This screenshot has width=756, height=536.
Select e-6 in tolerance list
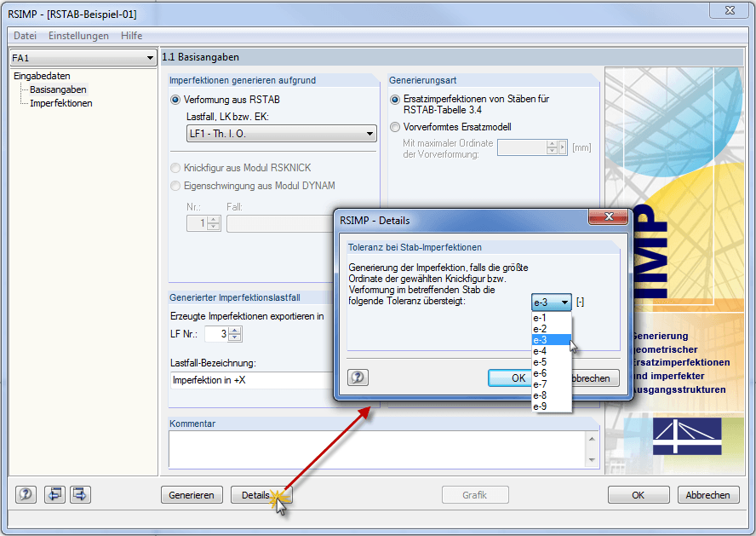(x=552, y=373)
